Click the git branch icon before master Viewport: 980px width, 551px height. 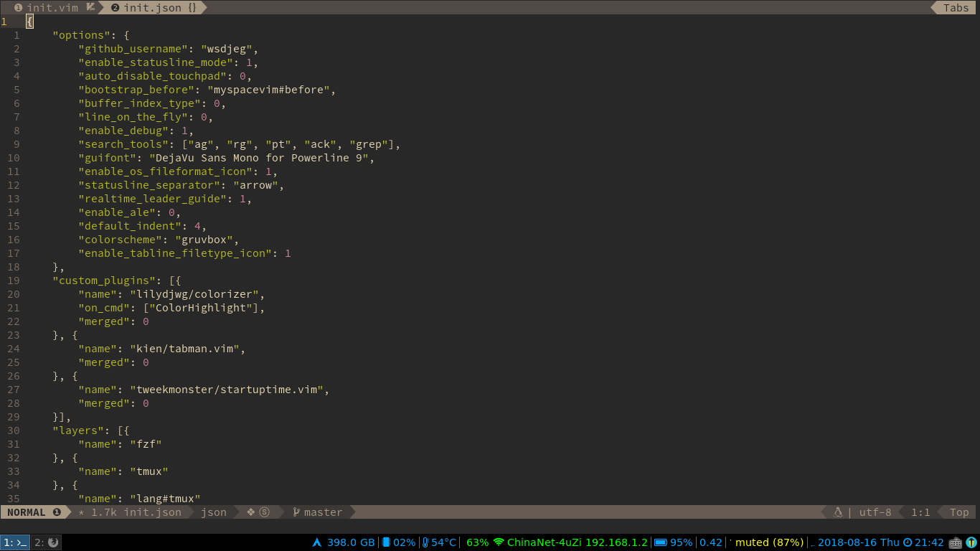296,512
